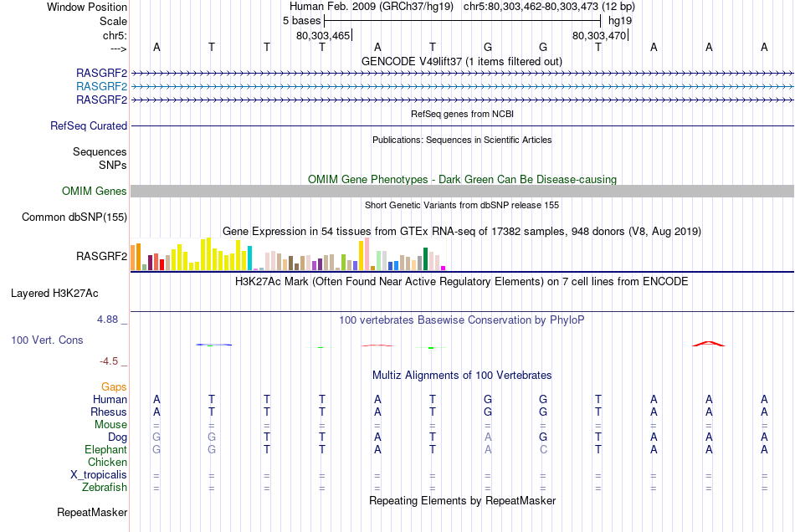Select the Chicken alignment row label
The image size is (795, 532).
click(107, 462)
